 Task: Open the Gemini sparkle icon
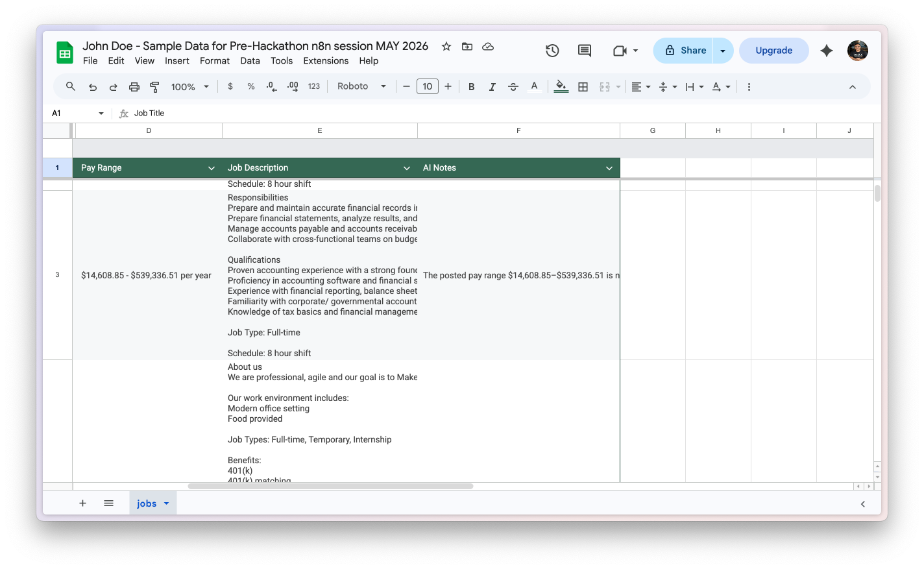tap(827, 51)
